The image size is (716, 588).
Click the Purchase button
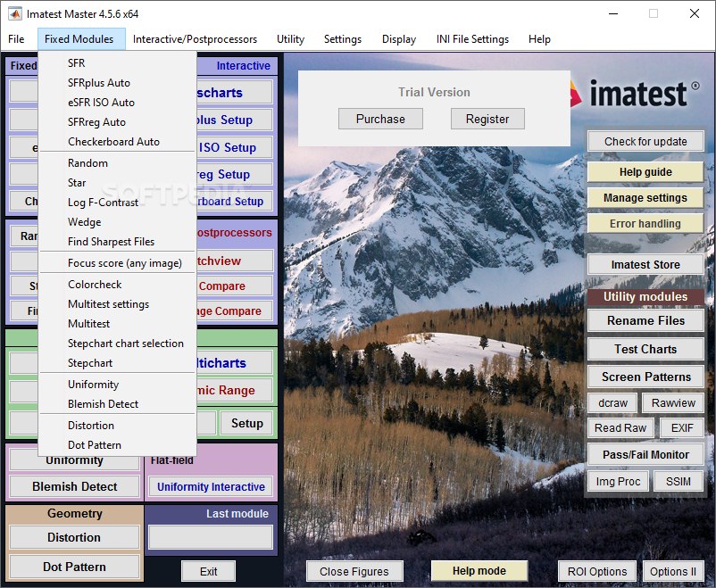(x=380, y=119)
